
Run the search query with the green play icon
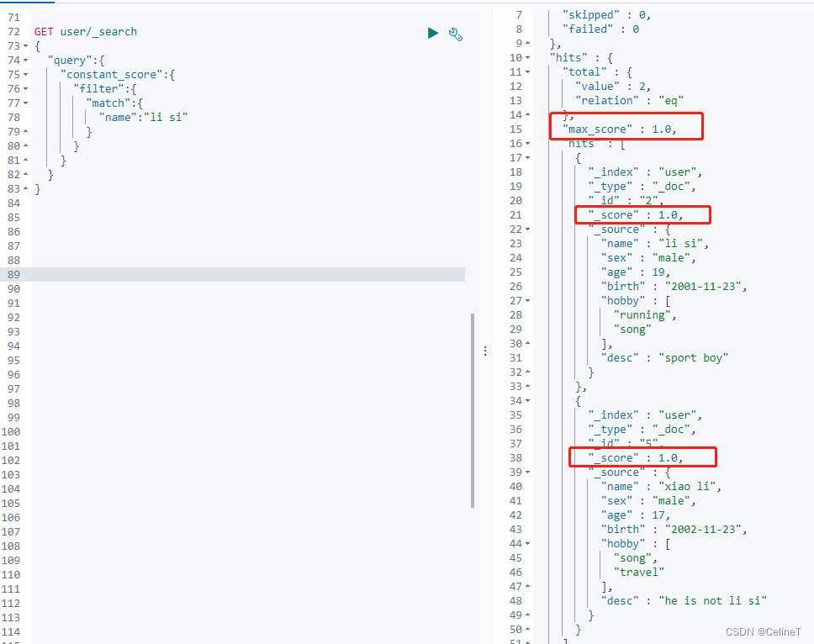(x=432, y=33)
